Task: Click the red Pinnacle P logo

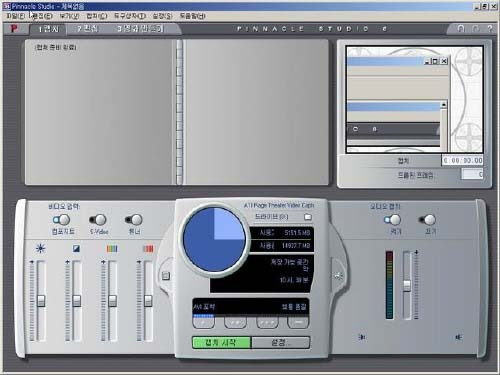Action: 14,29
